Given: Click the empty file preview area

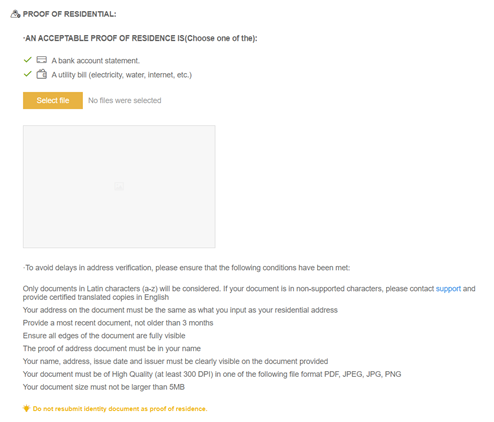Looking at the screenshot, I should click(x=119, y=186).
